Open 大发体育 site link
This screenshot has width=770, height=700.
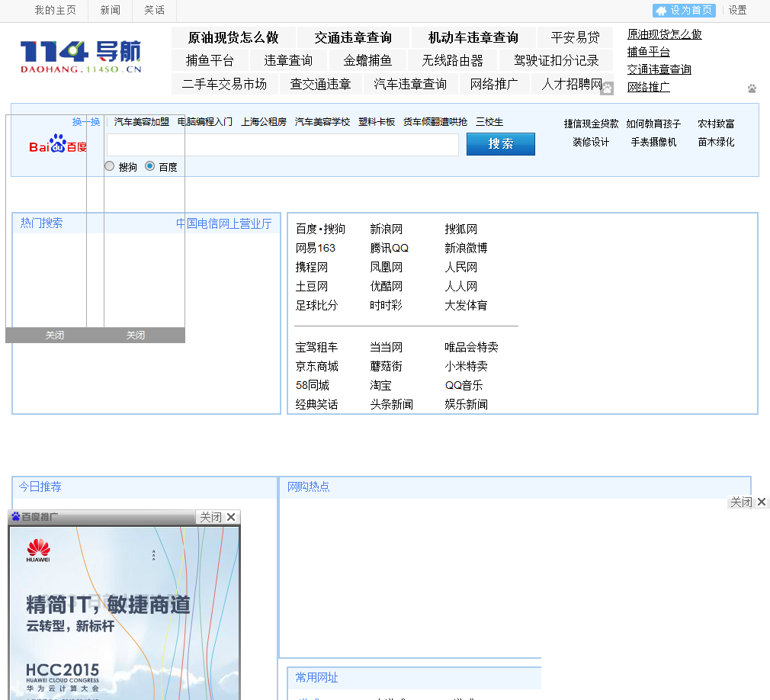466,306
